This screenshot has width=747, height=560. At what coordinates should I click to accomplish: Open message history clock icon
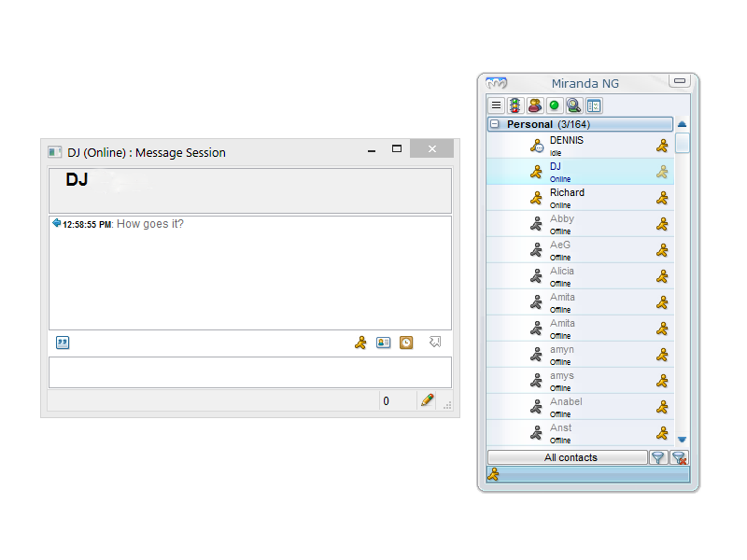click(406, 343)
